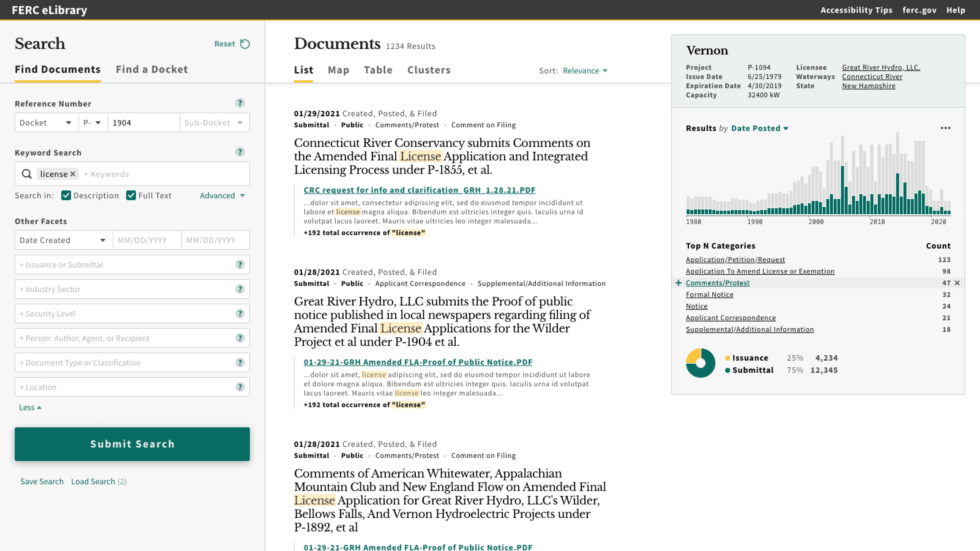Open Issuance or Submittal help icon
Viewport: 980px width, 551px height.
coord(240,265)
